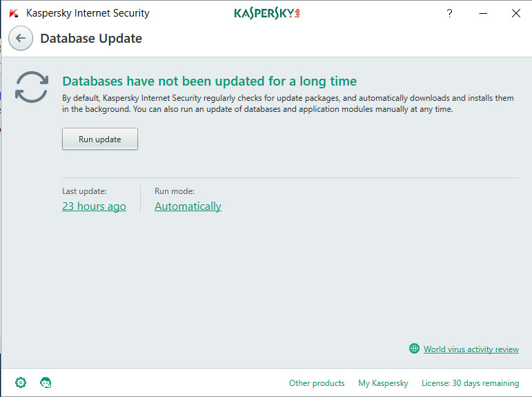Open the "23 hours ago" last update link
The height and width of the screenshot is (397, 532).
[94, 206]
